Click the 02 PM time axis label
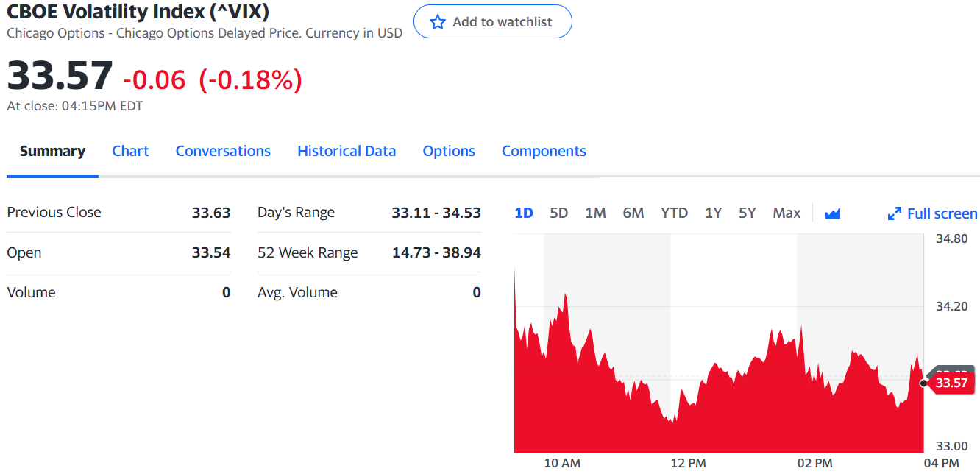Viewport: 980px width, 474px height. click(814, 463)
